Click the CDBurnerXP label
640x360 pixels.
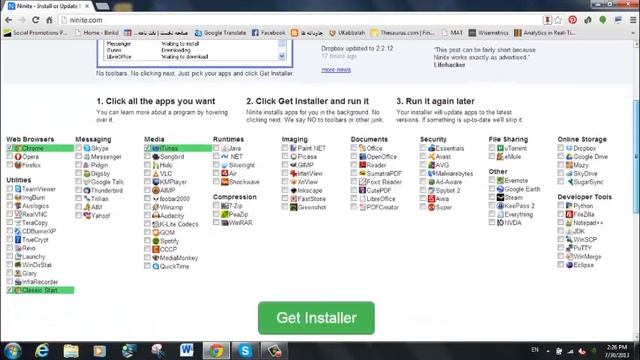pyautogui.click(x=39, y=231)
